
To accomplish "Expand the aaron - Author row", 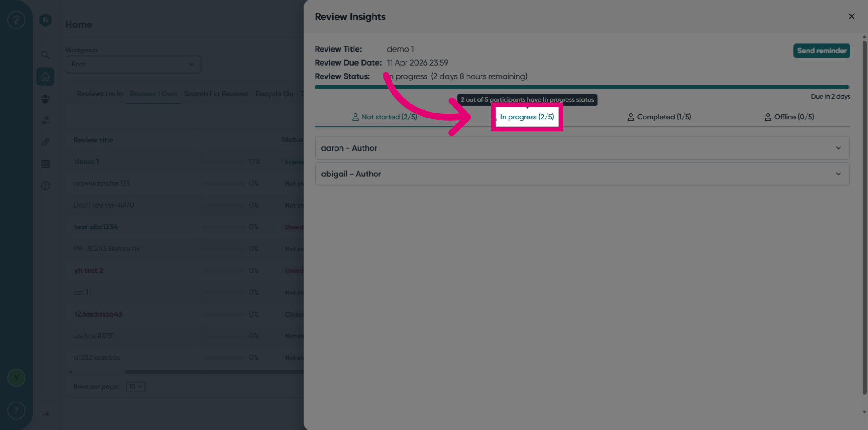I will pyautogui.click(x=582, y=148).
